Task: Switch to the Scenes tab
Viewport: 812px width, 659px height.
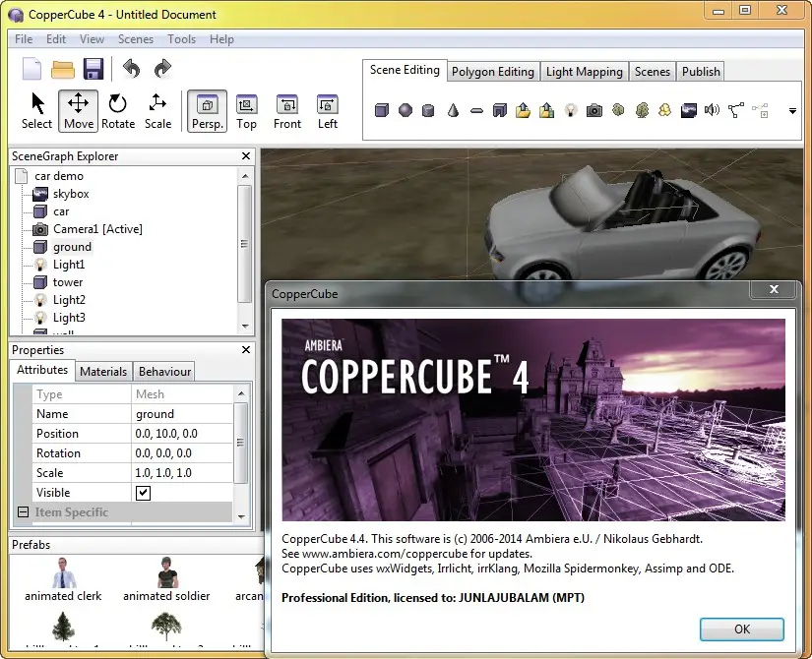Action: tap(652, 72)
